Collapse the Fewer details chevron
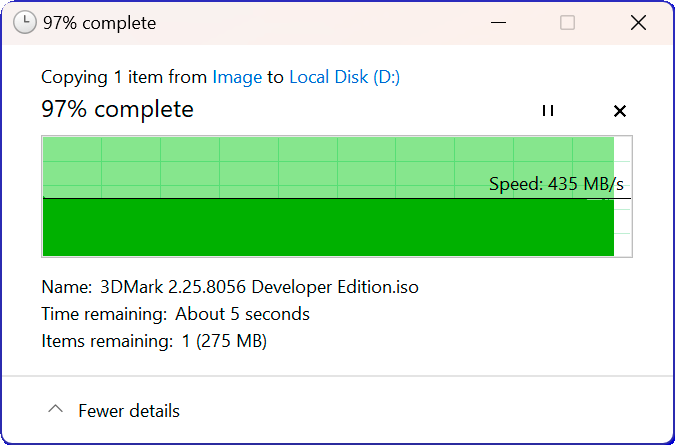This screenshot has height=445, width=675. [56, 410]
